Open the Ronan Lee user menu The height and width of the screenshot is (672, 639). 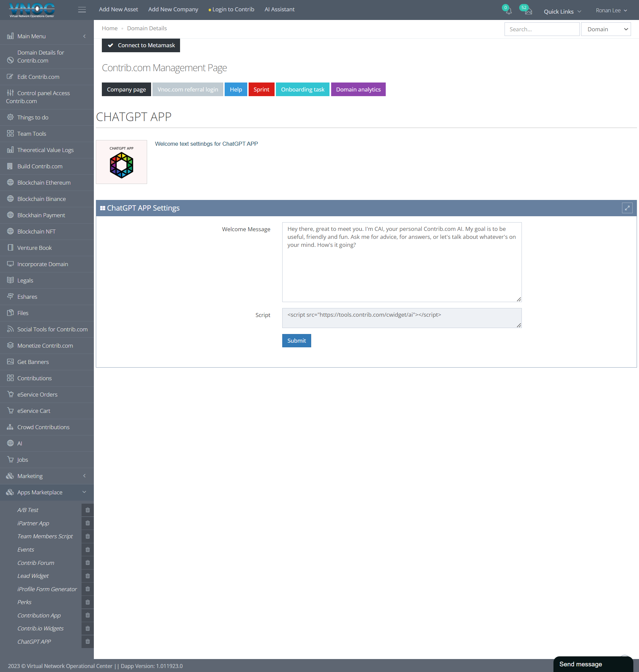[x=611, y=10]
